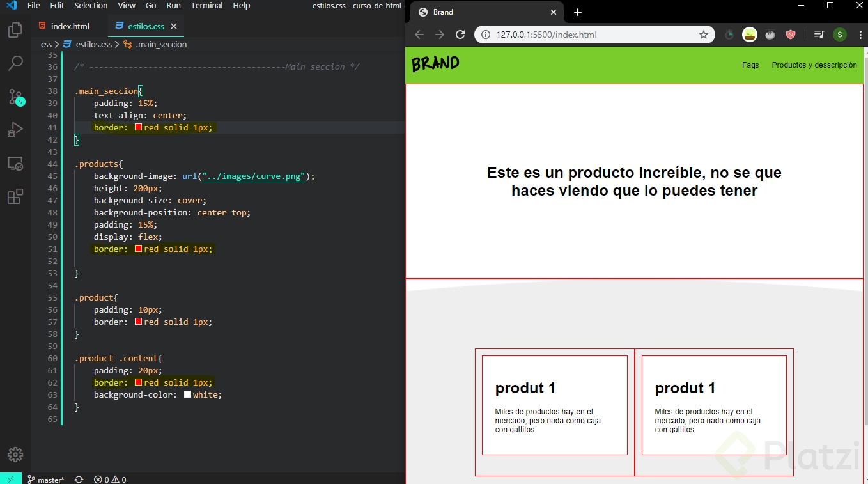868x484 pixels.
Task: Open the View menu
Action: coord(127,5)
